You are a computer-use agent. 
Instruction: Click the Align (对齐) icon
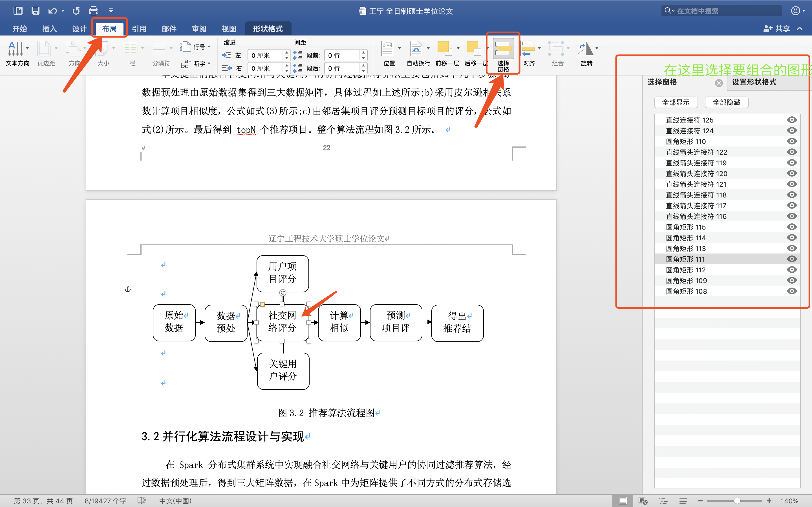[x=528, y=49]
